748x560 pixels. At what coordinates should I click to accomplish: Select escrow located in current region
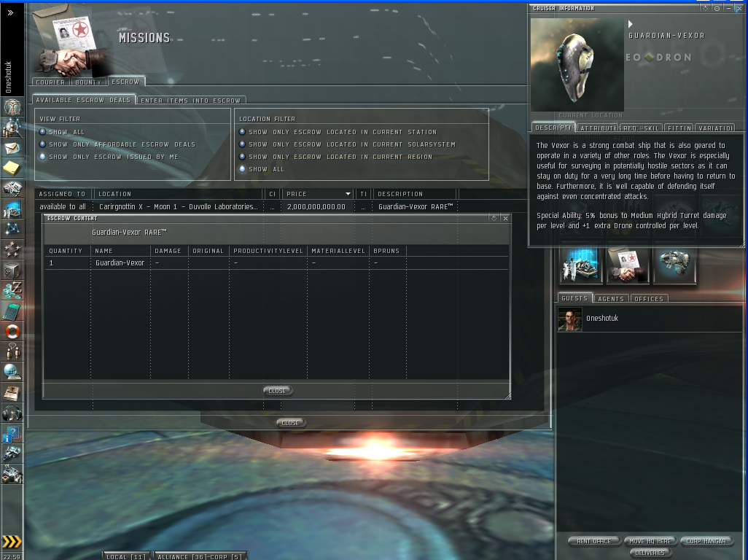tap(242, 157)
